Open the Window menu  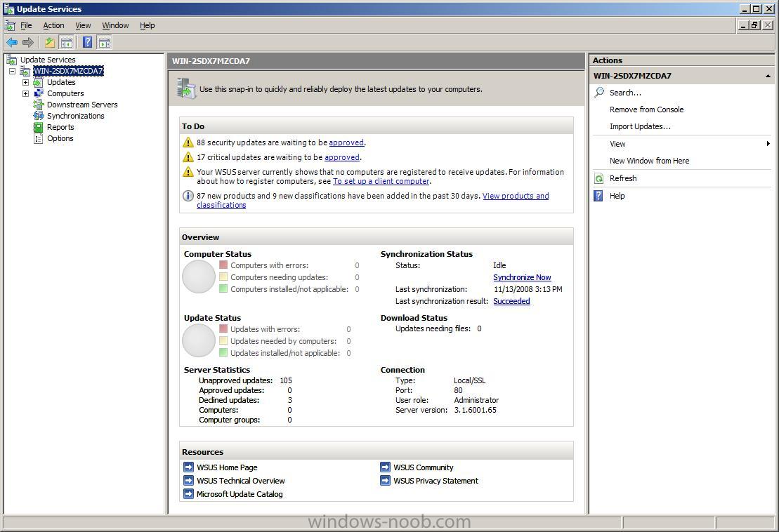pos(115,25)
